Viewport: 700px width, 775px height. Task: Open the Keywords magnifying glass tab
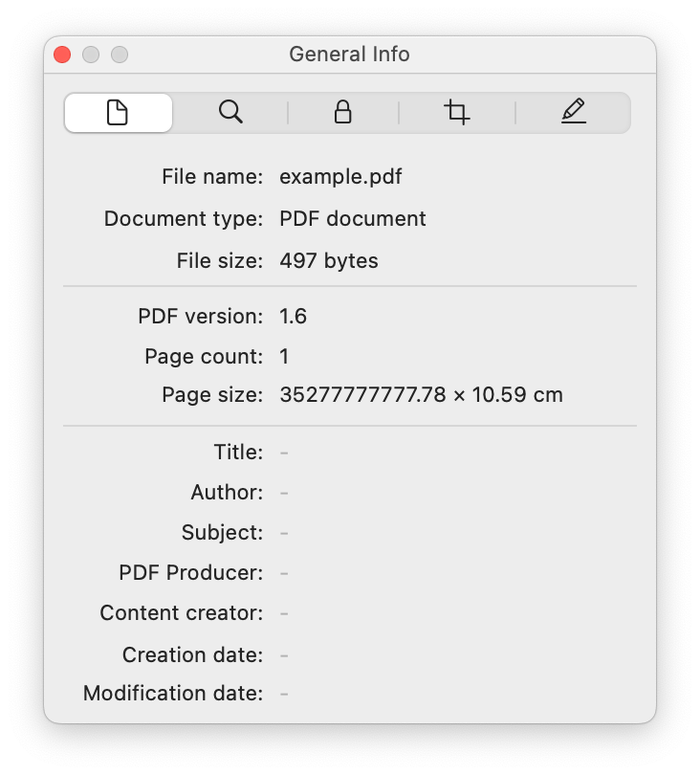tap(230, 113)
